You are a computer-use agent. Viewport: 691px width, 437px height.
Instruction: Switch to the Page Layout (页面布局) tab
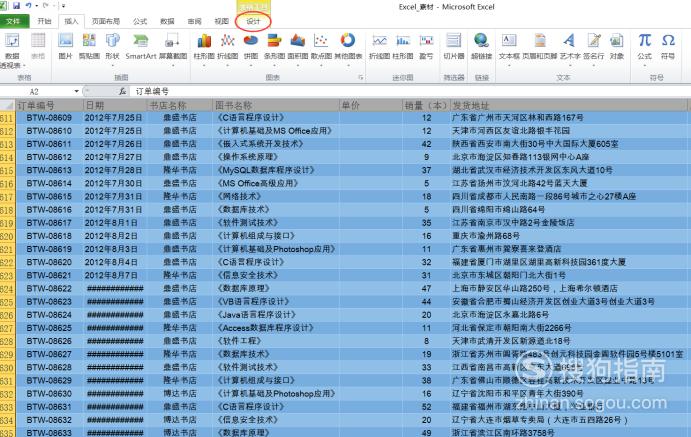coord(106,21)
